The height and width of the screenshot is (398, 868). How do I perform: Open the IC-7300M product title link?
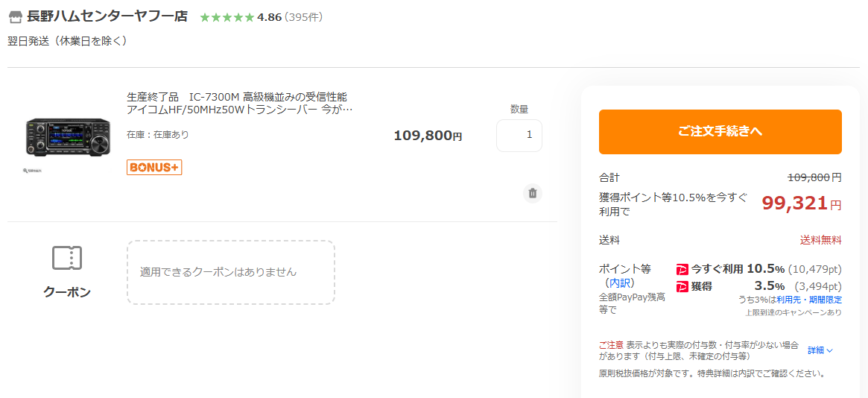238,103
